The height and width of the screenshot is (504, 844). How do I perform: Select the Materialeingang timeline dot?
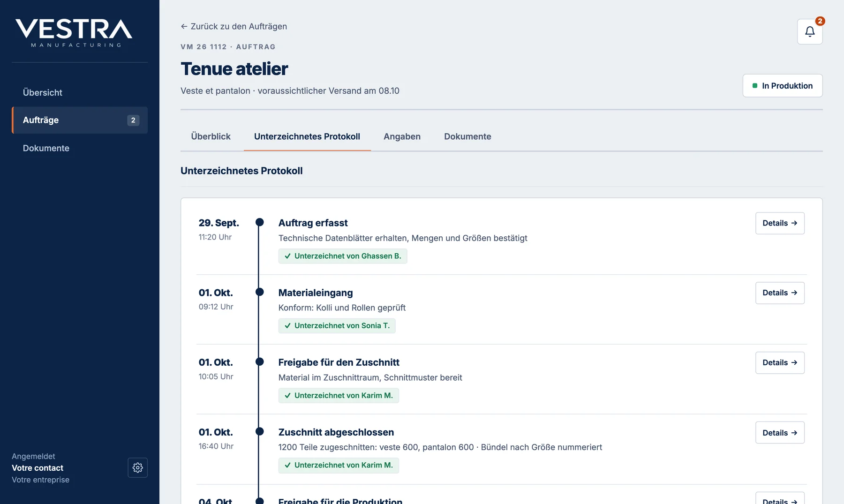259,292
